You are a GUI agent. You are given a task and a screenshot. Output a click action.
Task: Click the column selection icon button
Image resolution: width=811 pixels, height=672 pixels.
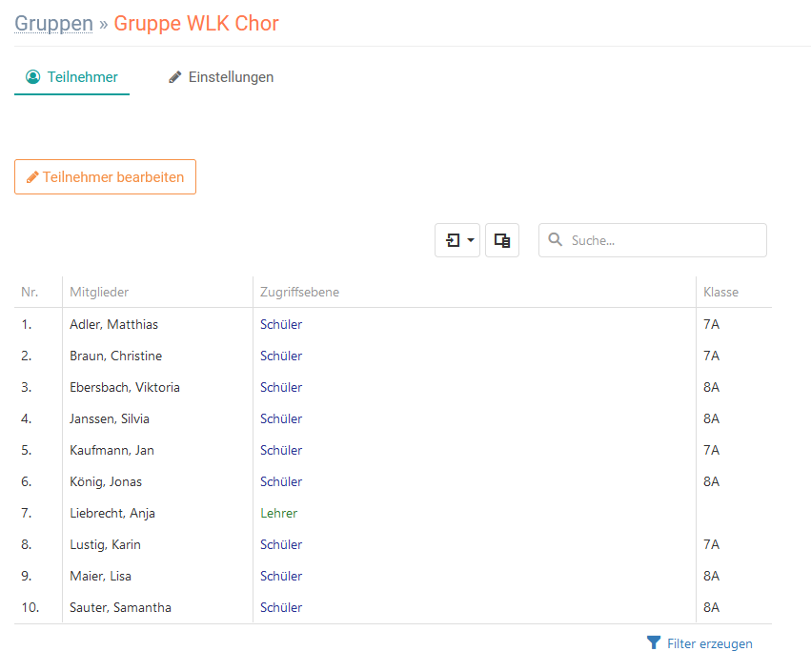pos(501,240)
